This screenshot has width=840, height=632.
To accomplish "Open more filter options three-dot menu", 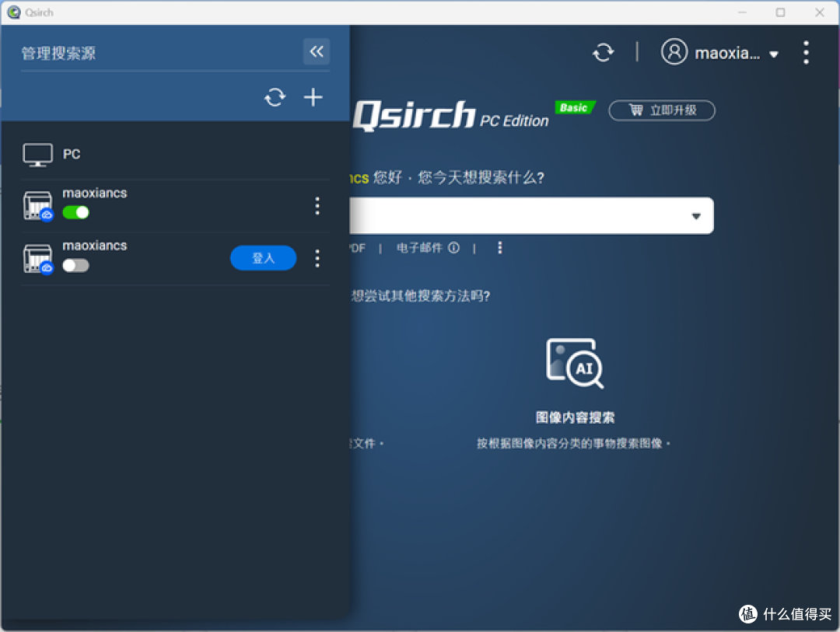I will tap(500, 247).
